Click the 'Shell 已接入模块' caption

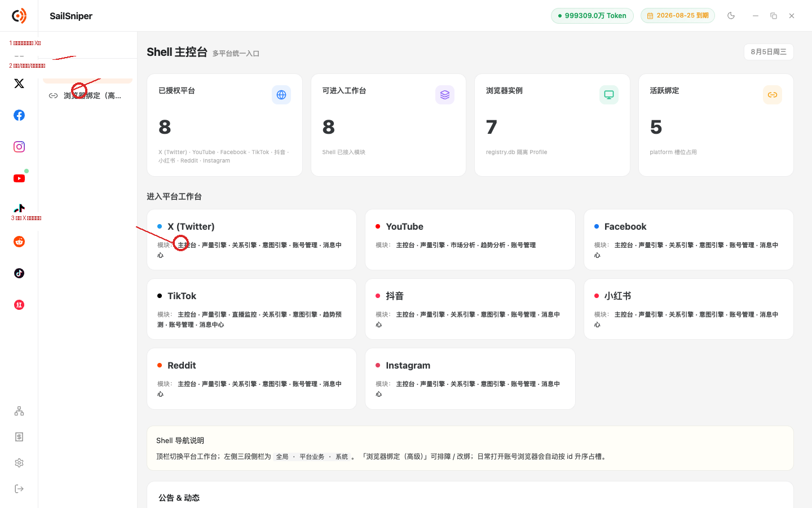[x=344, y=152]
